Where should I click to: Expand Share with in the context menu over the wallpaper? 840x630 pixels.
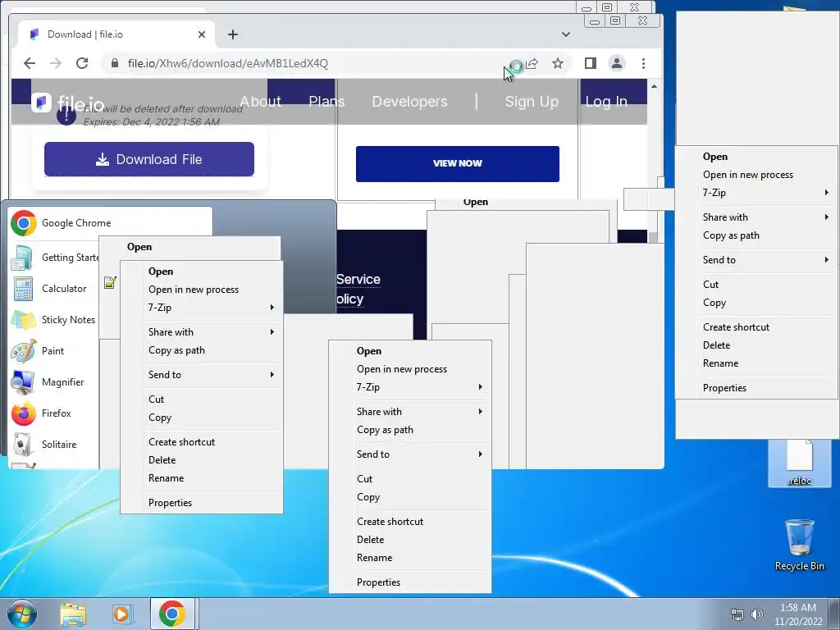point(410,412)
